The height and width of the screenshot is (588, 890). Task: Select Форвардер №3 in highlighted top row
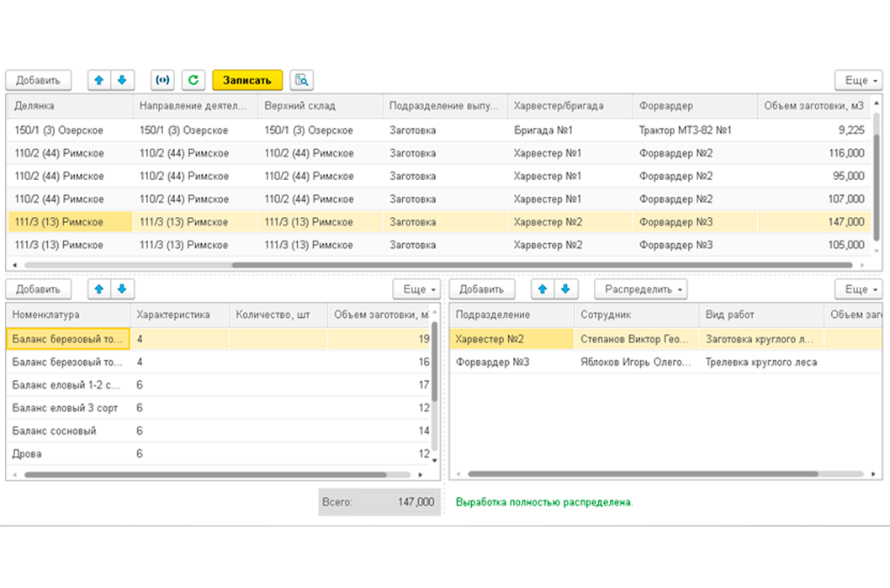pos(695,222)
